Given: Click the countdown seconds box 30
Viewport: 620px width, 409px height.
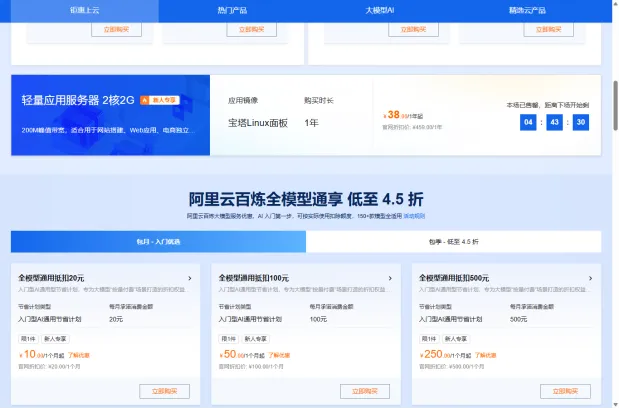Looking at the screenshot, I should coord(581,122).
